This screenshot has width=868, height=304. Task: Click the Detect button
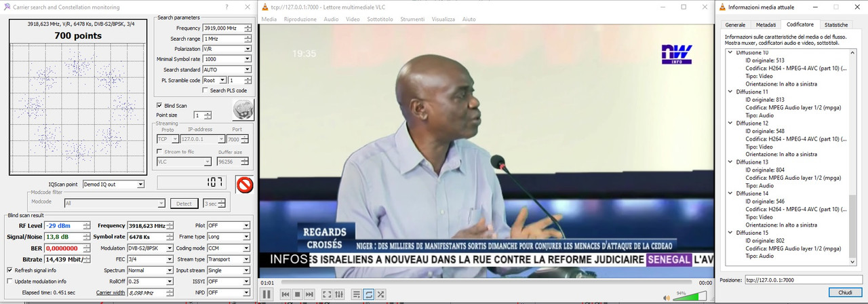click(184, 203)
